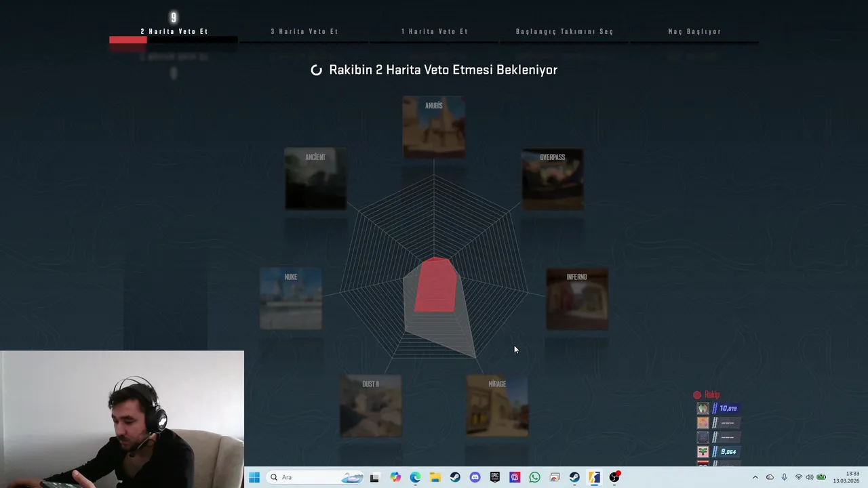Click the "2 Harita Veto Et" stage
868x488 pixels.
(x=174, y=31)
